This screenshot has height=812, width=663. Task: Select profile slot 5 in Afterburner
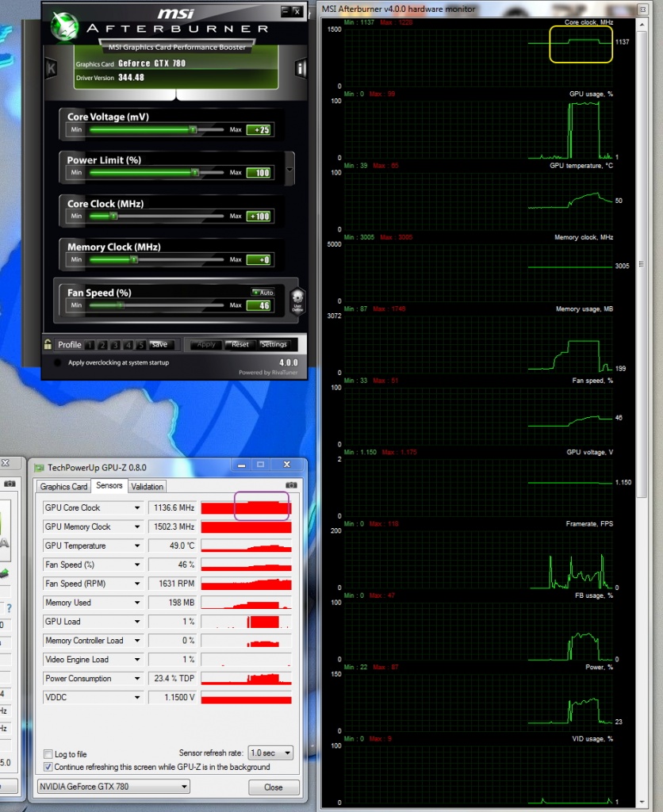pyautogui.click(x=140, y=345)
